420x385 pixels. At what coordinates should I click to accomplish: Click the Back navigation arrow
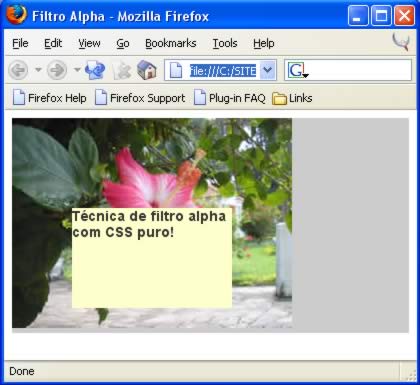click(x=18, y=70)
